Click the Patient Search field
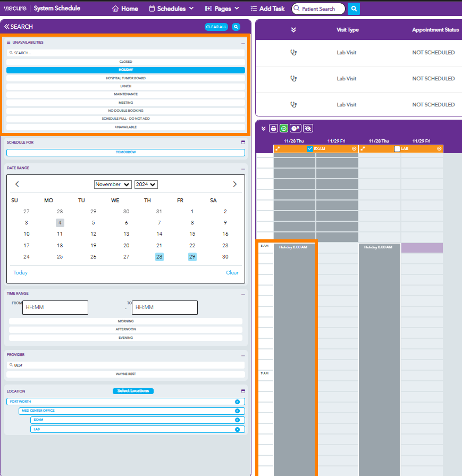Image resolution: width=462 pixels, height=476 pixels. (x=318, y=9)
